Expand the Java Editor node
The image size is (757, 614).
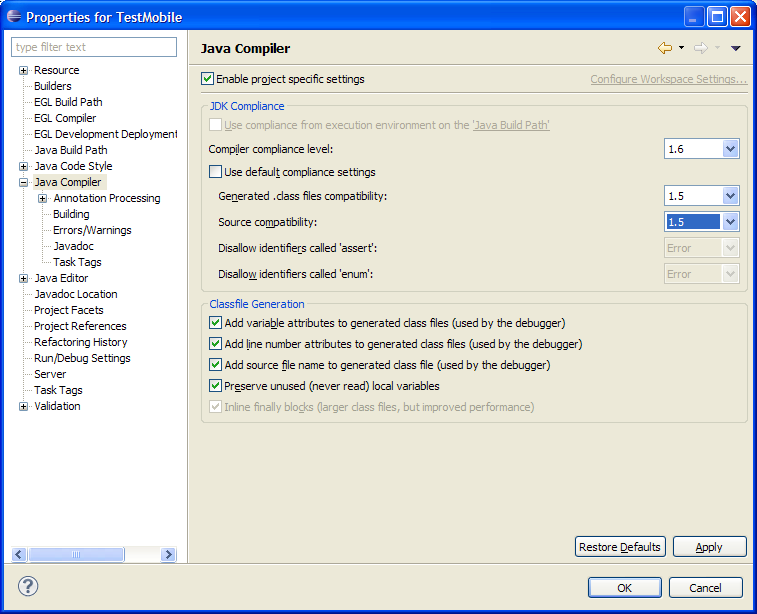[23, 279]
